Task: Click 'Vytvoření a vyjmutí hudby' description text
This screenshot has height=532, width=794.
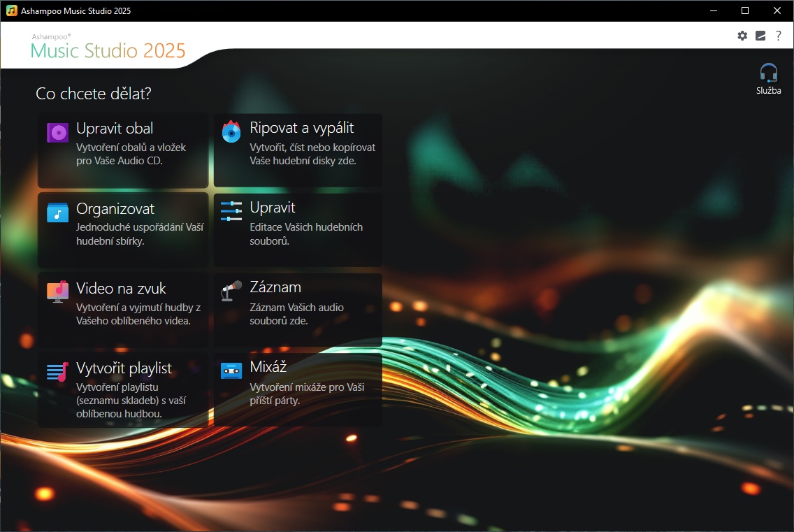Action: [138, 314]
